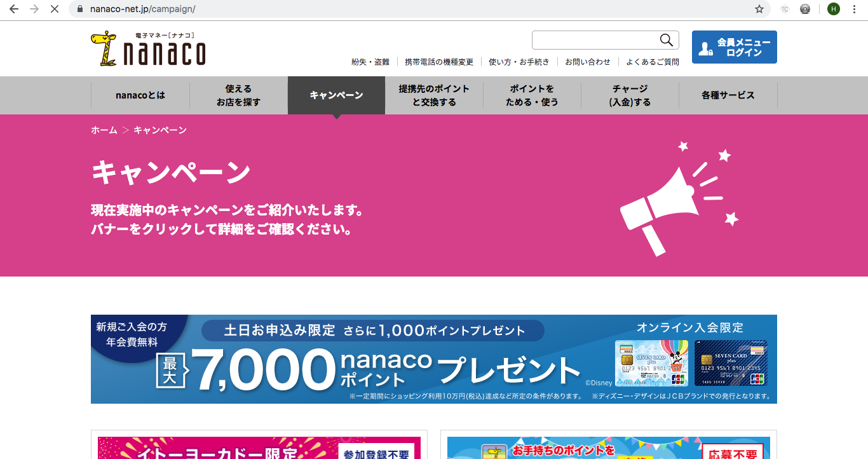Open the TC browser extension
This screenshot has width=868, height=459.
click(x=785, y=9)
